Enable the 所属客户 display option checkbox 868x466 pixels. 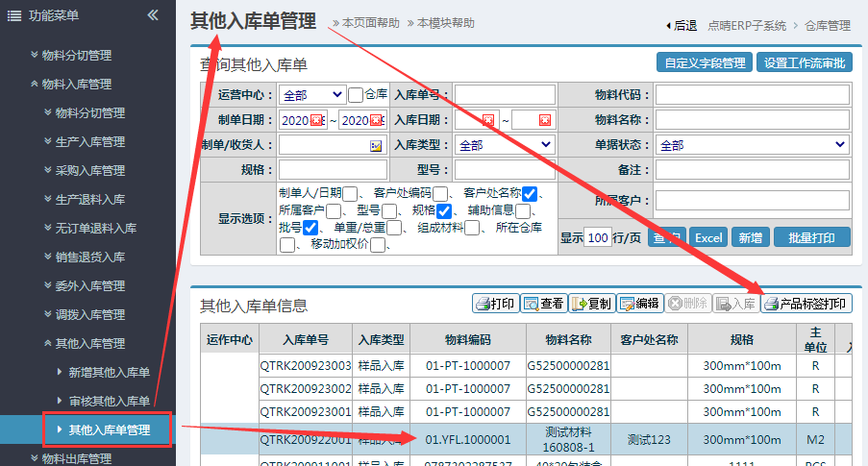coord(334,211)
